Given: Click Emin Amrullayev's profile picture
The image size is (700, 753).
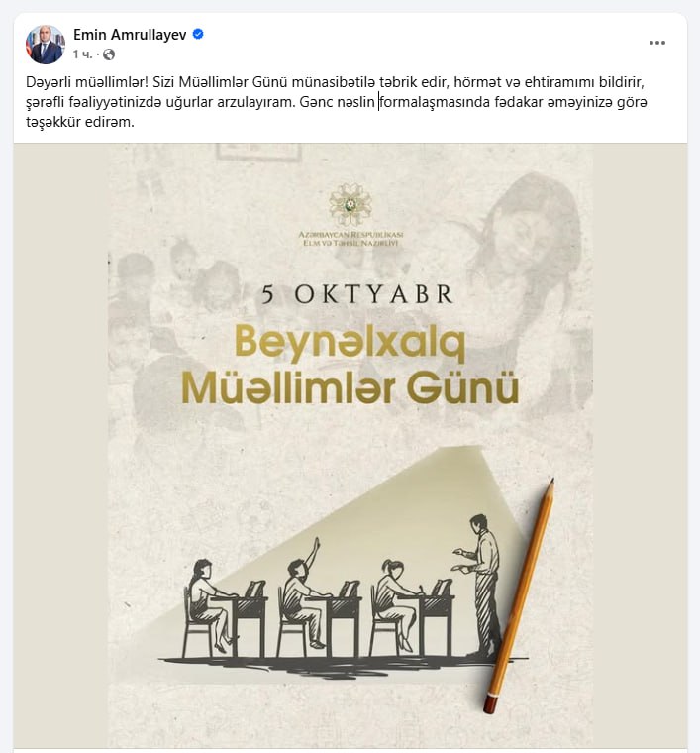Looking at the screenshot, I should (x=46, y=45).
